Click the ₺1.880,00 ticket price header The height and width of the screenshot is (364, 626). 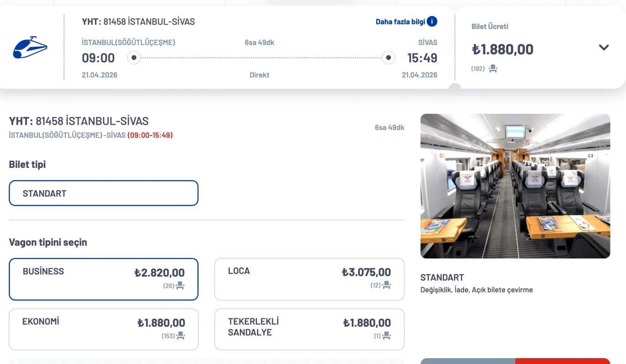pos(503,49)
